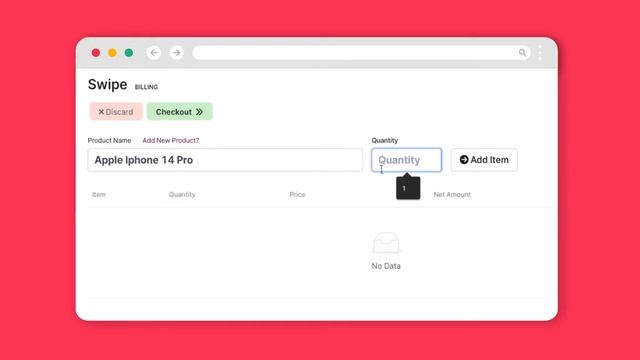Click the yellow window dot

point(112,53)
